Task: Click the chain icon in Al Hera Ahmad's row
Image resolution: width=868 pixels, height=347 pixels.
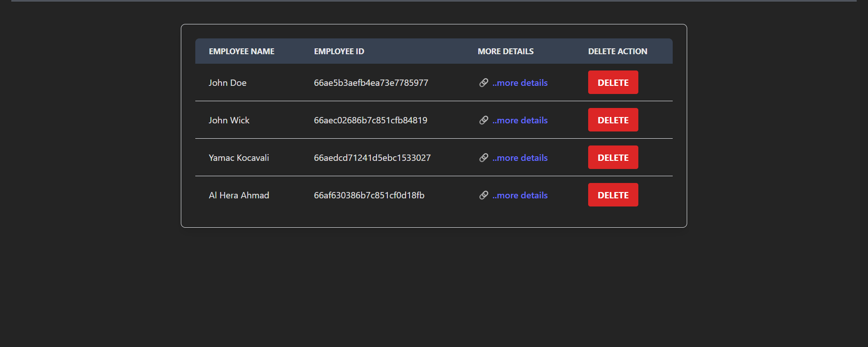Action: [483, 195]
